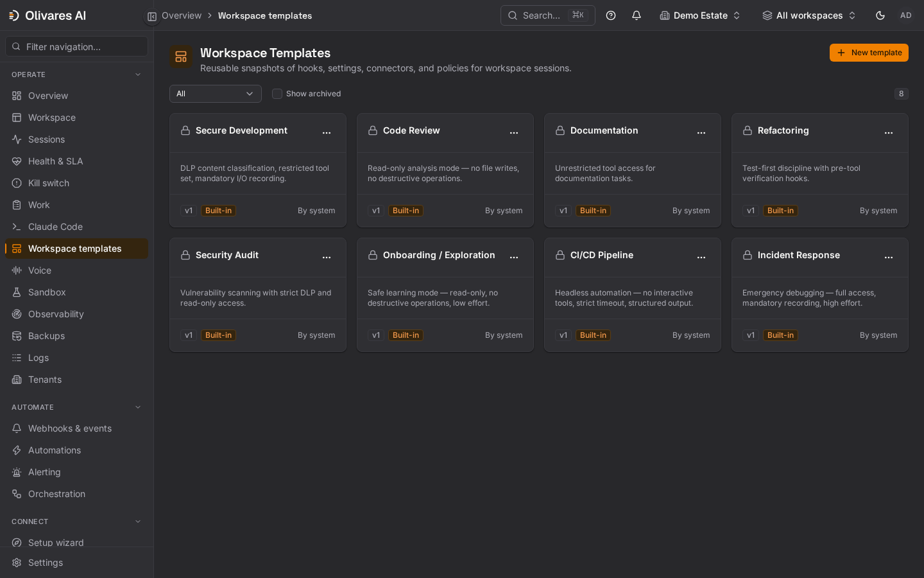This screenshot has width=924, height=578.
Task: Click the Sandbox flask icon
Action: coord(17,292)
